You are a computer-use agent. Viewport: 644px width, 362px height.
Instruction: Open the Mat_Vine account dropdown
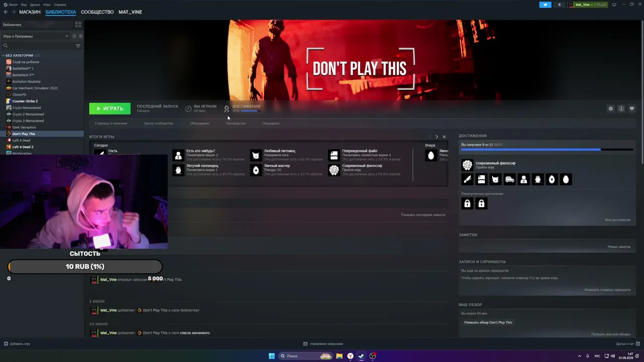coord(588,5)
